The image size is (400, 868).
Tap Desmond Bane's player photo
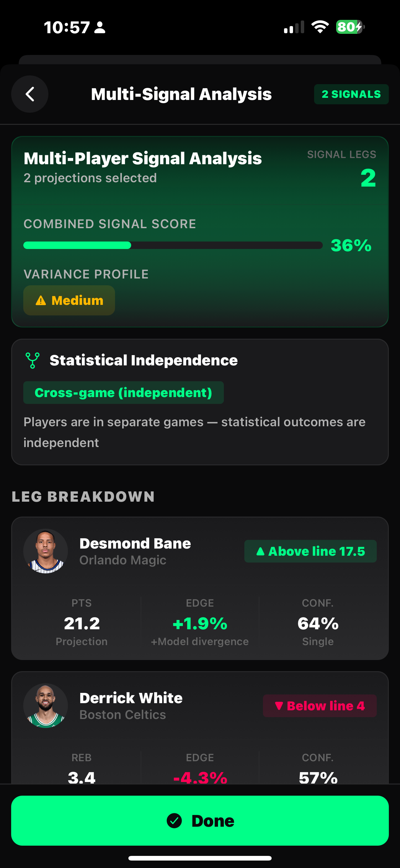click(x=46, y=551)
